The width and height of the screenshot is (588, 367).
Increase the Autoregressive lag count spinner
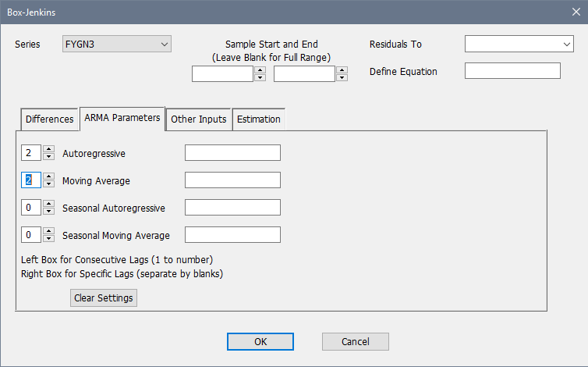tap(48, 149)
